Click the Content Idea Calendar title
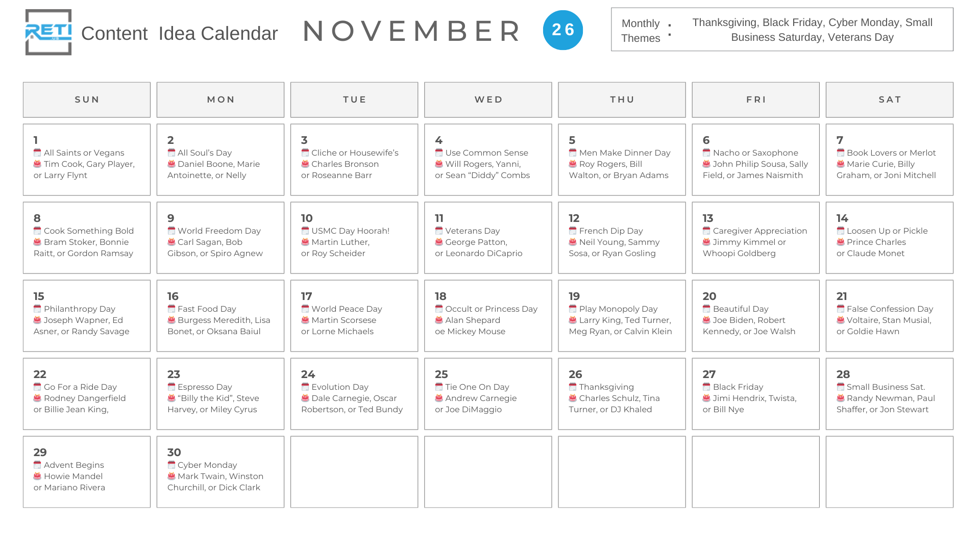Screen dimensions: 980x551 [x=179, y=34]
